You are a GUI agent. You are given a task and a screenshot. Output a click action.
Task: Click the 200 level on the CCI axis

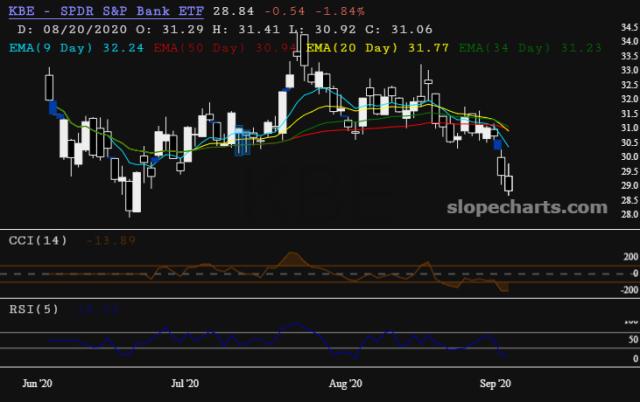628,257
